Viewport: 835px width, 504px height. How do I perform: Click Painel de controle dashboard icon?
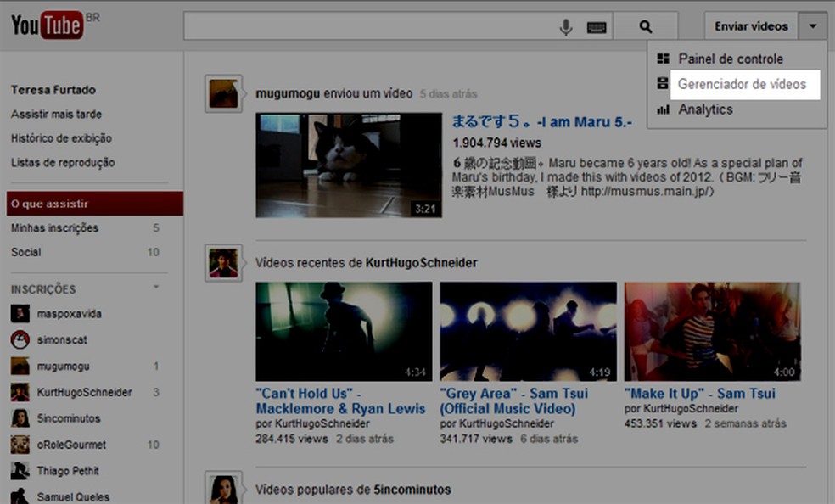(663, 59)
